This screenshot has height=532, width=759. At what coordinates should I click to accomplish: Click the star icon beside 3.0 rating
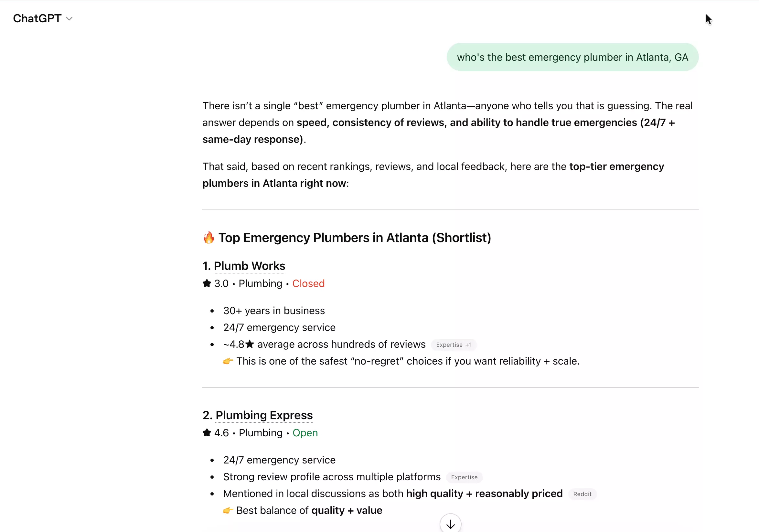(207, 283)
